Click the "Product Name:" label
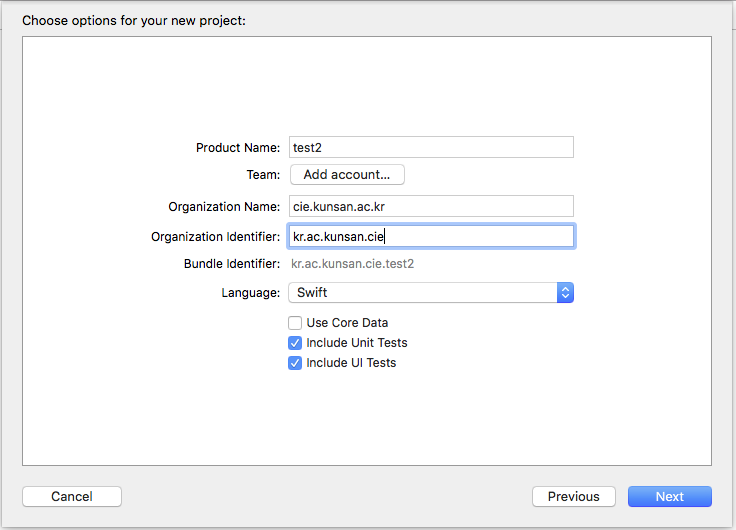Image resolution: width=736 pixels, height=530 pixels. (x=238, y=148)
